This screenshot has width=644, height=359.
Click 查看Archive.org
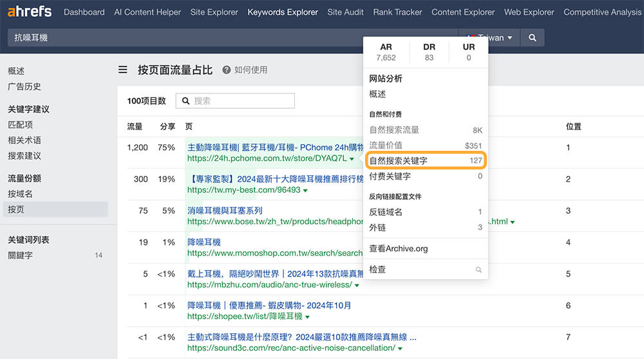click(399, 248)
